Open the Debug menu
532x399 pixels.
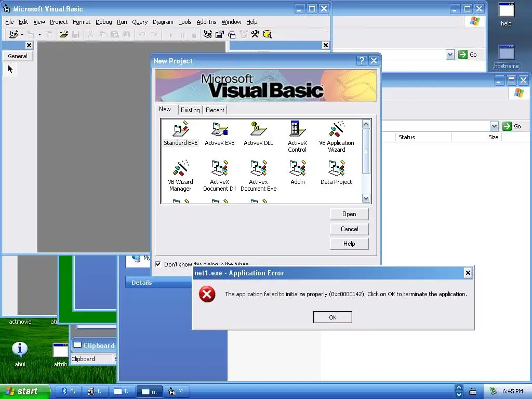pos(104,22)
